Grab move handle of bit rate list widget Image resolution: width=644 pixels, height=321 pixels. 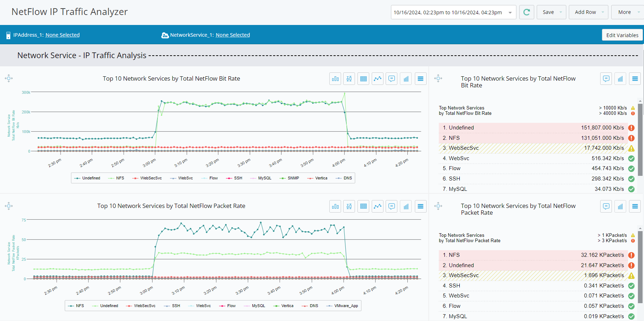click(438, 78)
